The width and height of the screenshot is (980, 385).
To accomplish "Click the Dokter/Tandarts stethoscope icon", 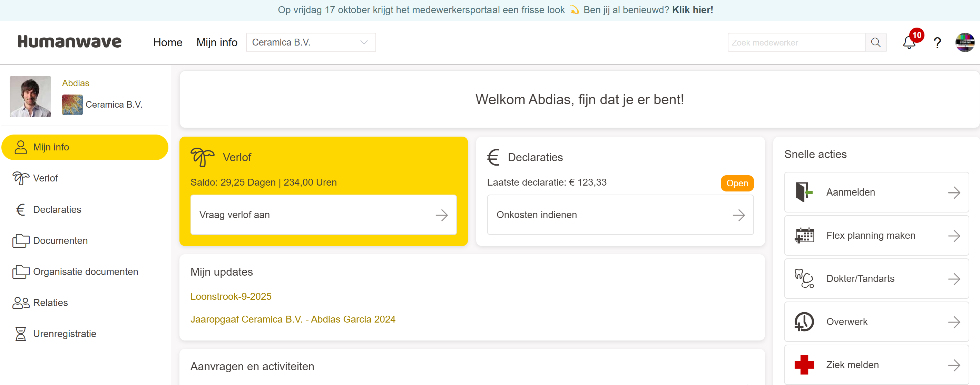I will point(804,278).
